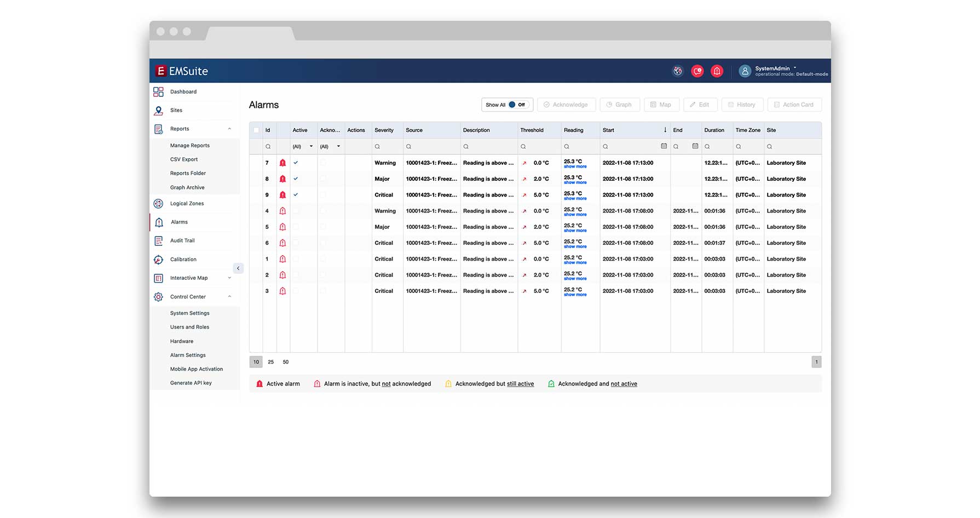This screenshot has height=518, width=980.
Task: Click the Description filter field
Action: point(488,147)
